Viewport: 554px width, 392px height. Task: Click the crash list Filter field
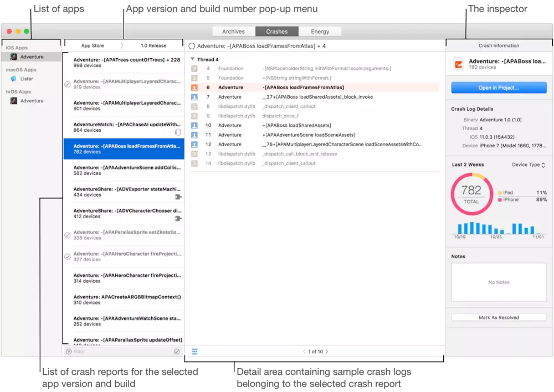pos(122,352)
